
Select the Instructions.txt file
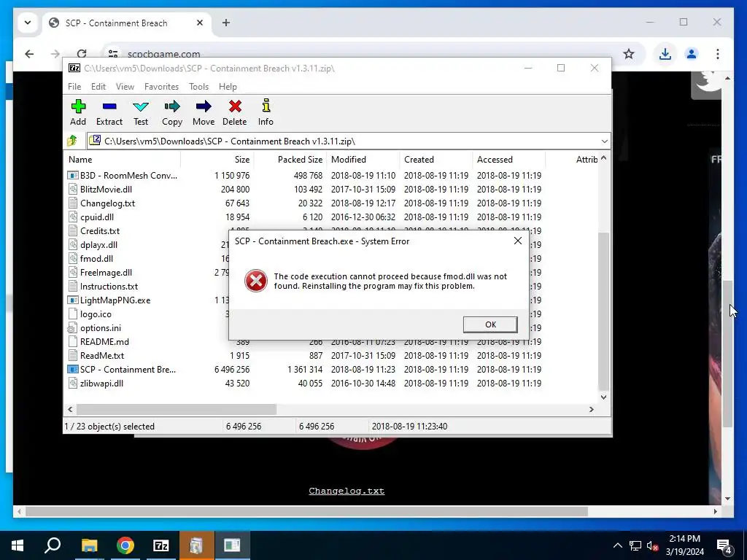pos(109,286)
